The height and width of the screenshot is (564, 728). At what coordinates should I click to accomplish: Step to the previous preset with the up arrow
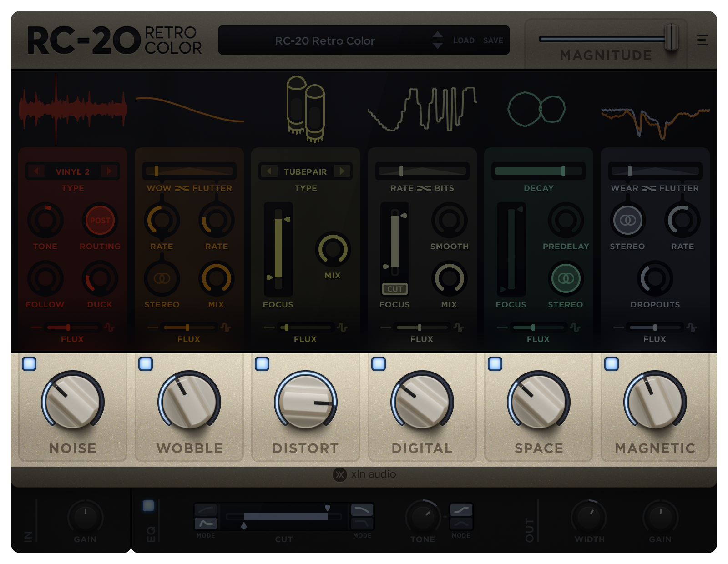pos(438,35)
